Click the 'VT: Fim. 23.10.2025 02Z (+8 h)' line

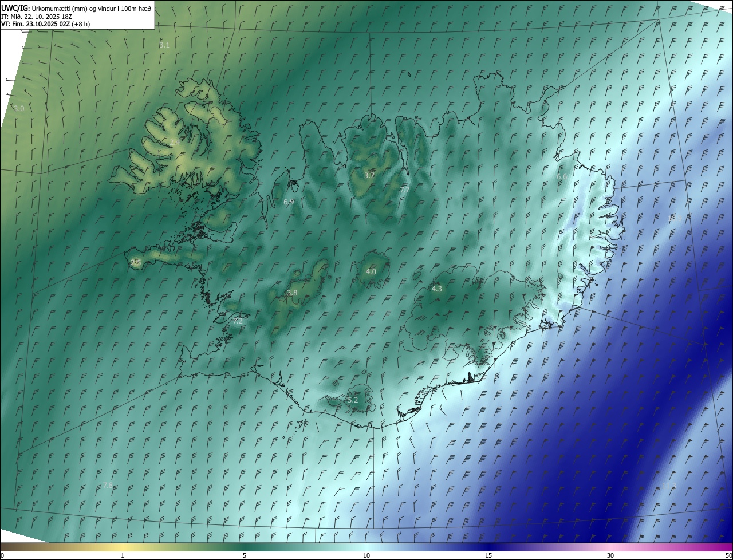[46, 24]
